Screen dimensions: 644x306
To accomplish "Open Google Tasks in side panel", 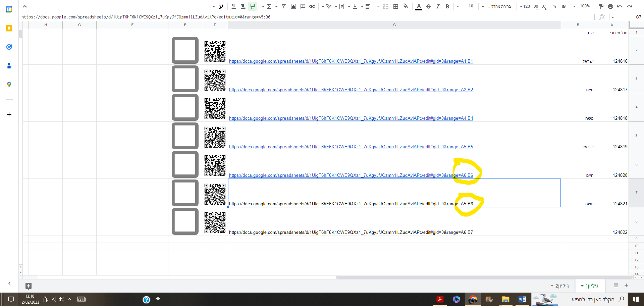I will click(x=9, y=47).
